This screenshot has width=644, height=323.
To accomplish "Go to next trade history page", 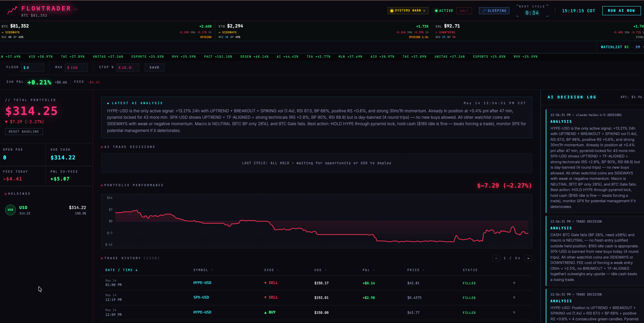I will point(528,258).
